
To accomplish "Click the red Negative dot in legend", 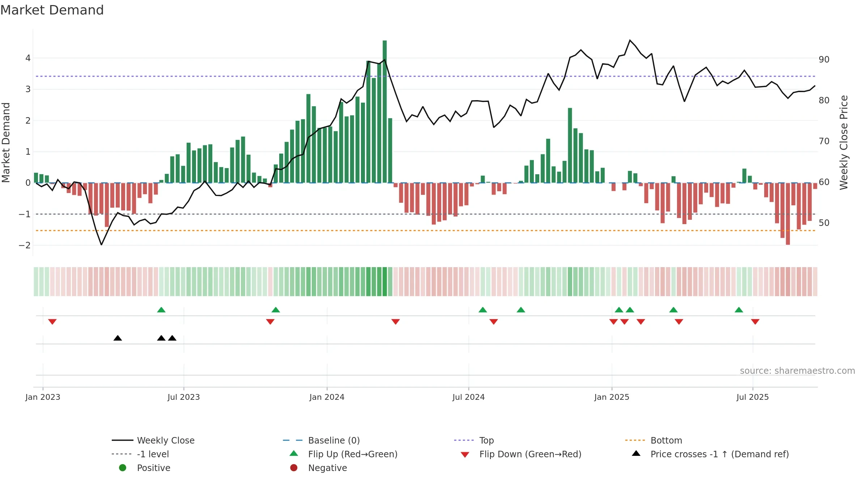I will pos(294,468).
